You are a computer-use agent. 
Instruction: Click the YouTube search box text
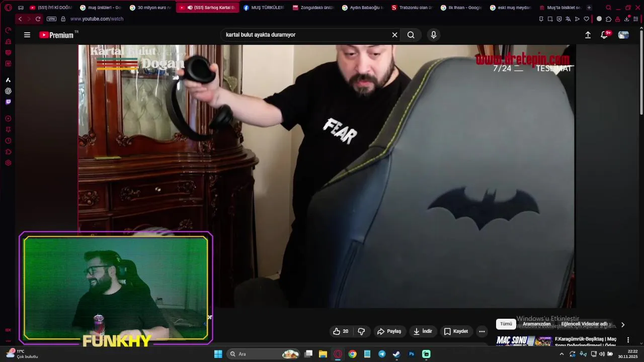click(261, 35)
